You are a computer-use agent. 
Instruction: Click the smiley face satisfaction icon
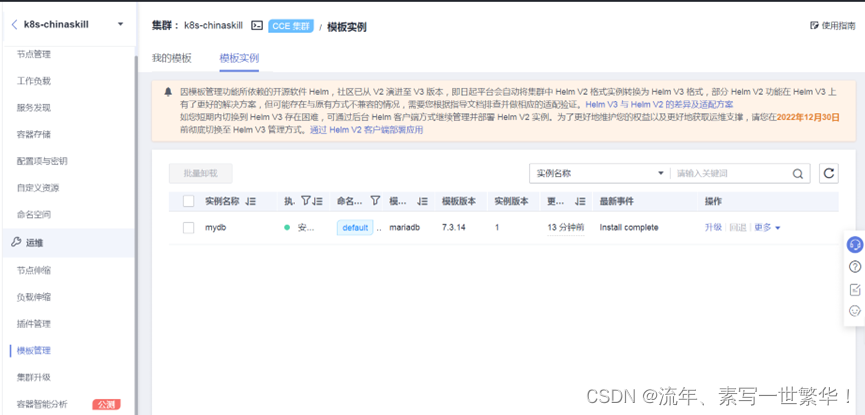pos(855,311)
